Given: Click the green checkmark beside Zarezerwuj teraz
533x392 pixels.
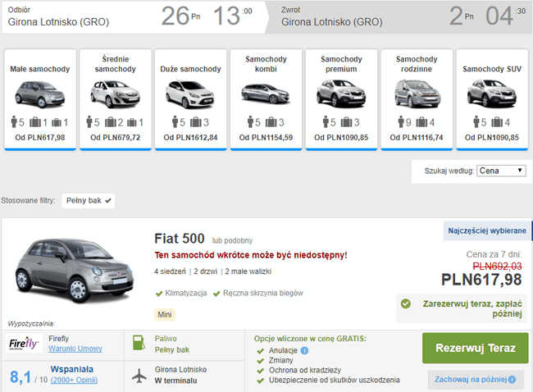Looking at the screenshot, I should click(x=405, y=303).
